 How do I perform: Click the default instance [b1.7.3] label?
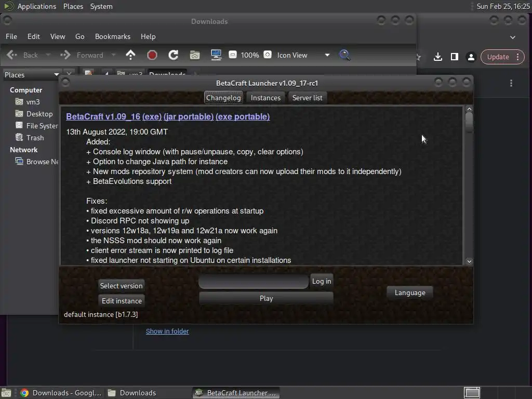pos(101,314)
